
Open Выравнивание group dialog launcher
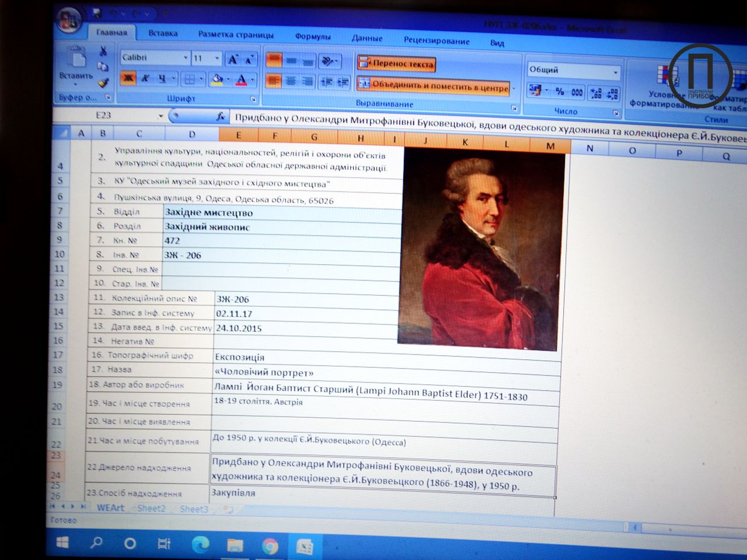pyautogui.click(x=514, y=108)
